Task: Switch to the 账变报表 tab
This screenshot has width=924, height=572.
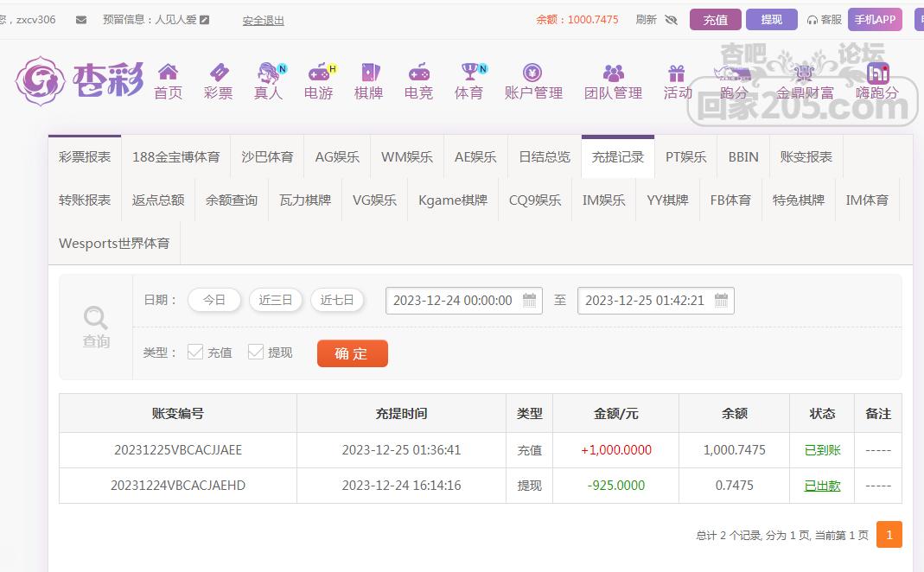Action: (x=806, y=156)
